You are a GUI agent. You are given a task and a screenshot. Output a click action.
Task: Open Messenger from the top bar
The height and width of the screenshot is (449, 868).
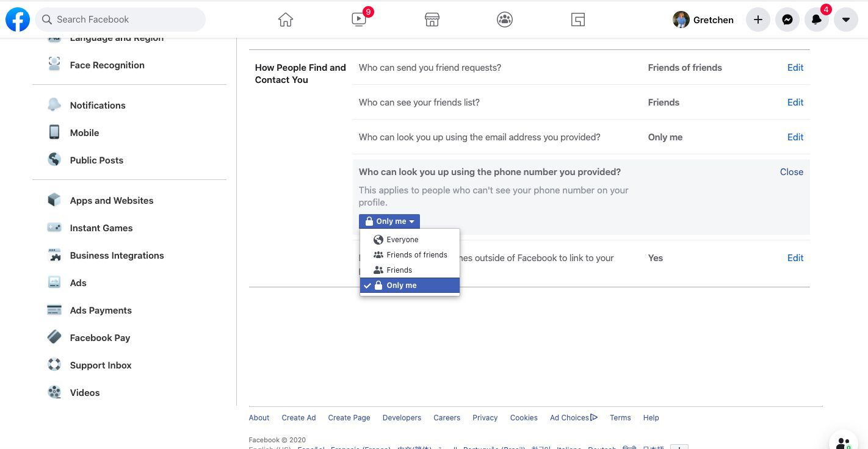(787, 20)
